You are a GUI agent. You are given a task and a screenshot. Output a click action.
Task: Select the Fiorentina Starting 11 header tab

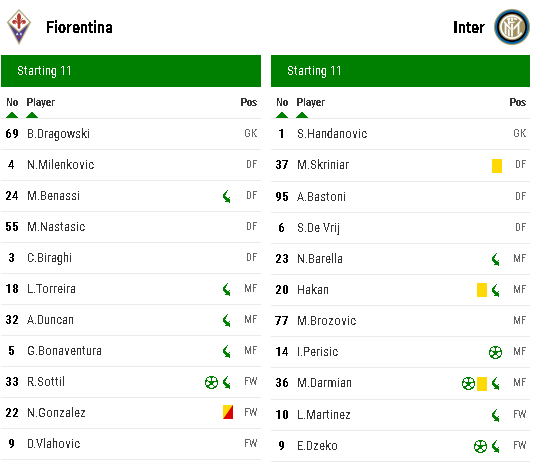tap(131, 71)
